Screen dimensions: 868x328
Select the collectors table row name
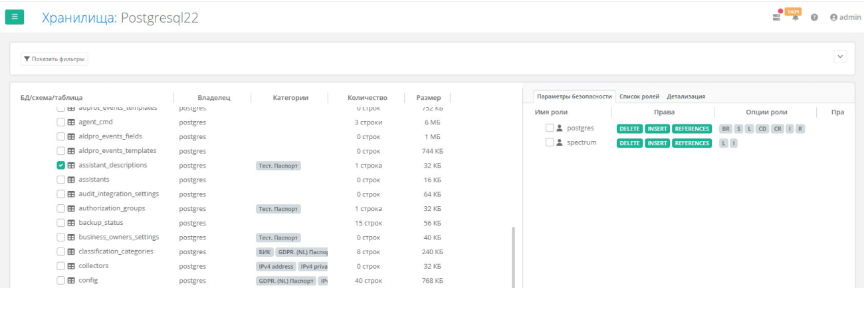[x=93, y=266]
